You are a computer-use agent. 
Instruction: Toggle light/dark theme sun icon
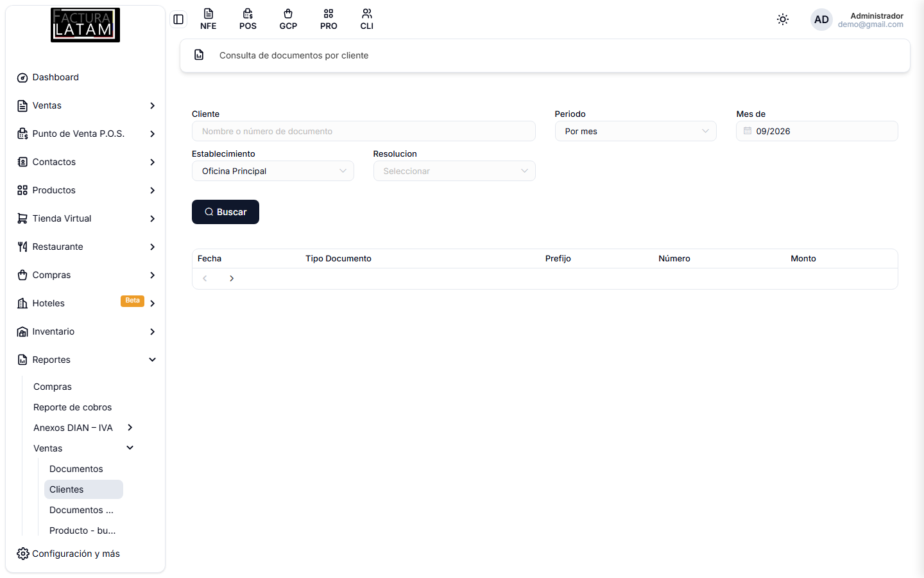click(783, 19)
